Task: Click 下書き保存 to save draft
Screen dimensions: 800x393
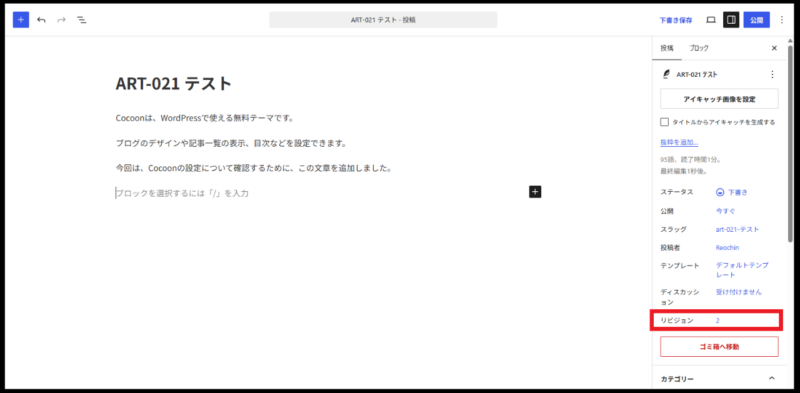Action: (x=676, y=20)
